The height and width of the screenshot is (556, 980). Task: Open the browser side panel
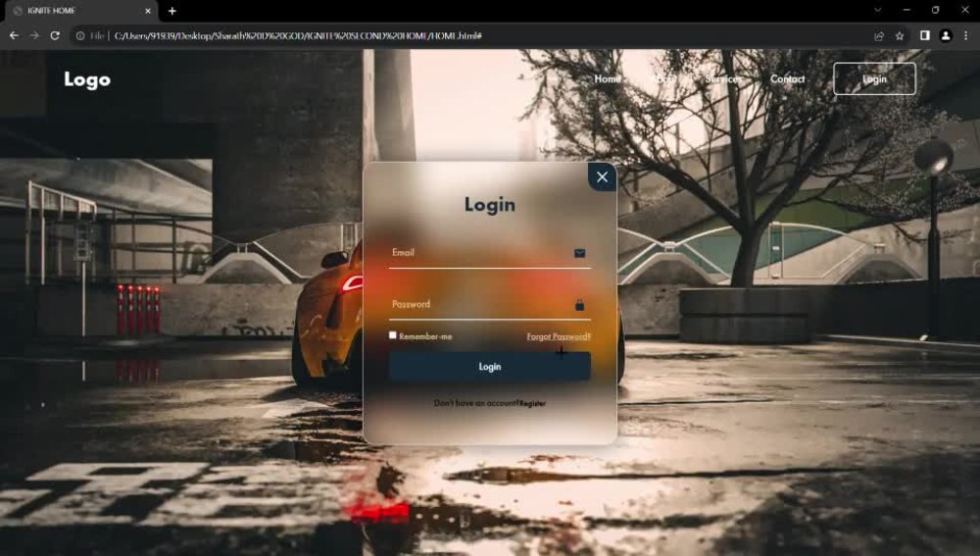point(925,35)
